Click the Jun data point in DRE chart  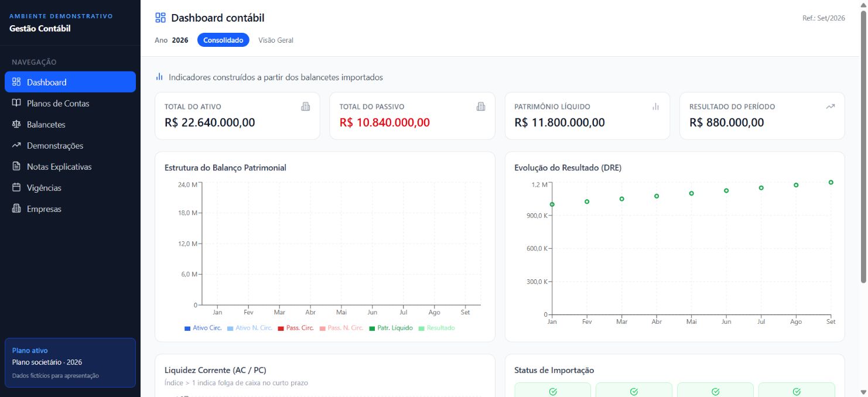(x=726, y=190)
